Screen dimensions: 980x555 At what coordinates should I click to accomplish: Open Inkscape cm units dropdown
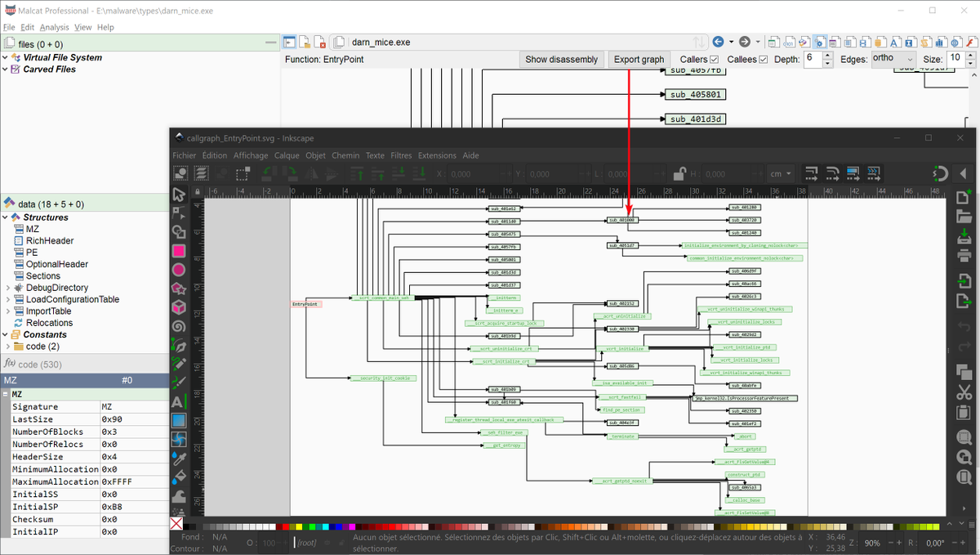(x=782, y=173)
